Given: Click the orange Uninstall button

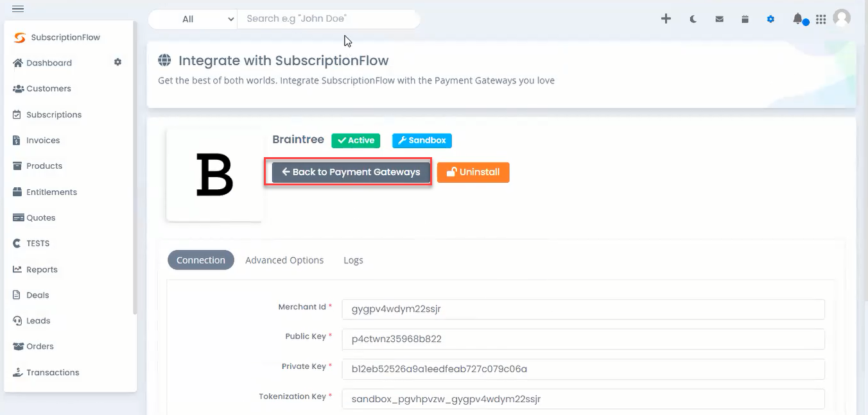Looking at the screenshot, I should (x=473, y=172).
